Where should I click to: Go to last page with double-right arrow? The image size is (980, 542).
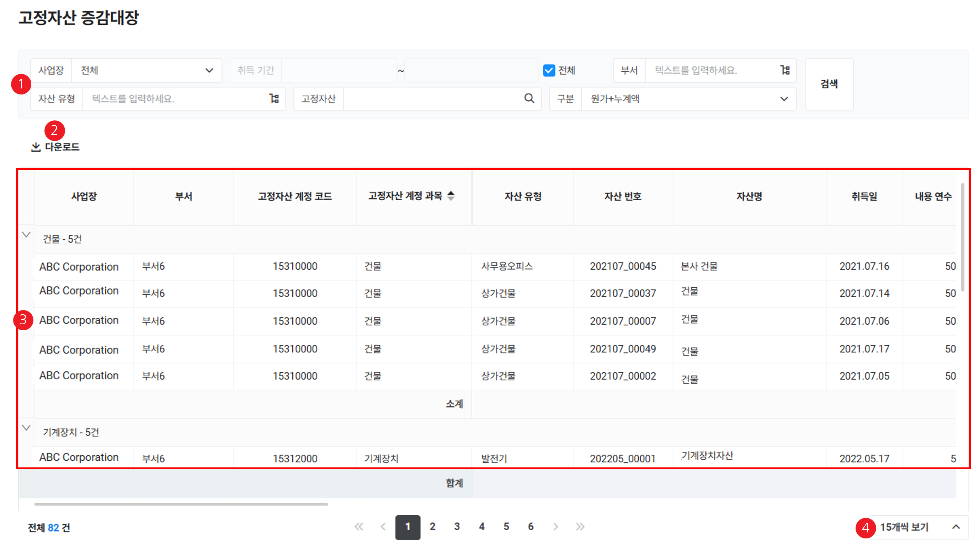[580, 527]
